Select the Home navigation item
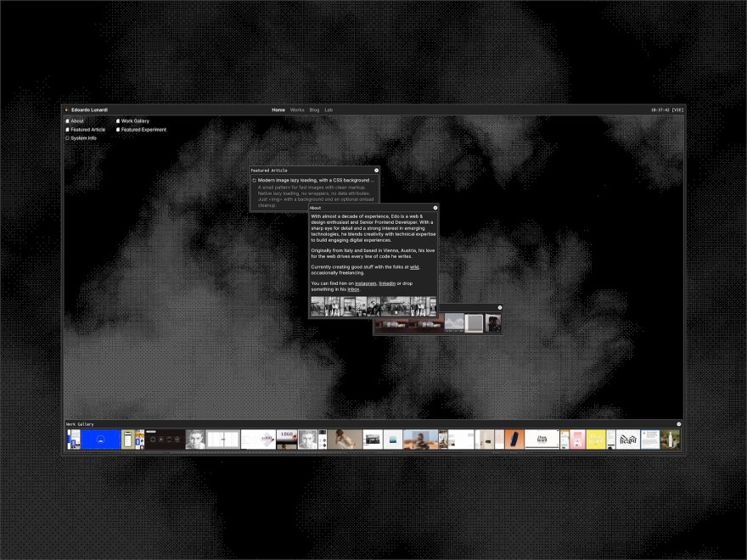The width and height of the screenshot is (747, 560). (278, 110)
